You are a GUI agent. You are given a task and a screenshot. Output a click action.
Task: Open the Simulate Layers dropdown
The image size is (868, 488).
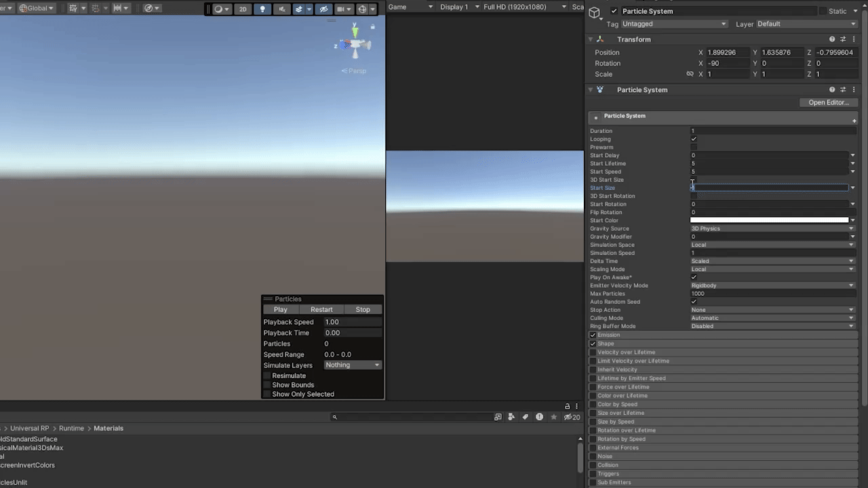point(352,365)
